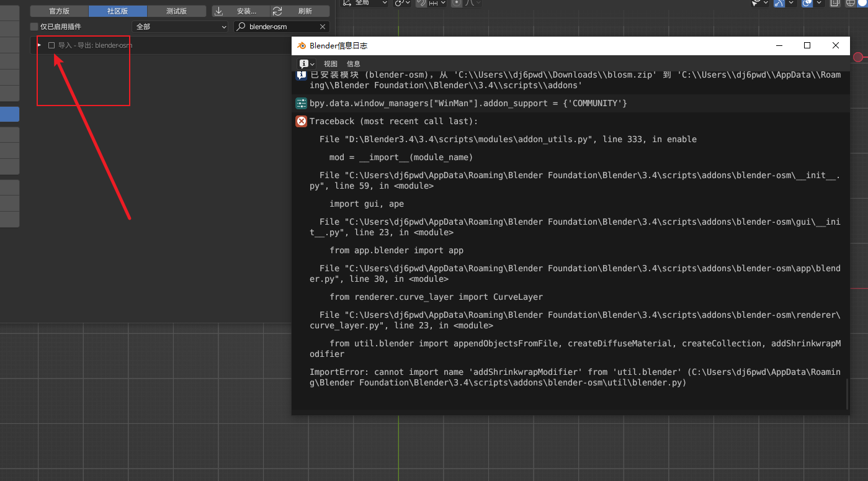Toggle X-Ray mode in the viewport header
868x481 pixels.
tap(834, 4)
